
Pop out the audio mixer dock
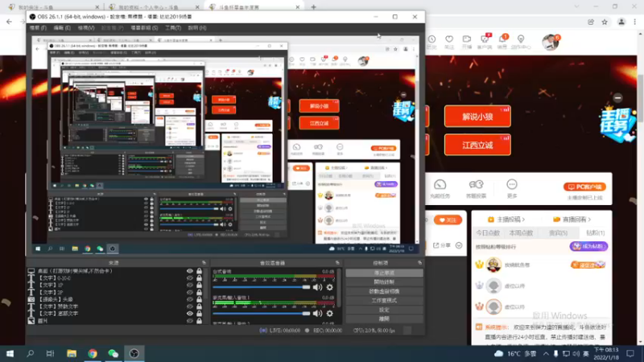pyautogui.click(x=337, y=263)
